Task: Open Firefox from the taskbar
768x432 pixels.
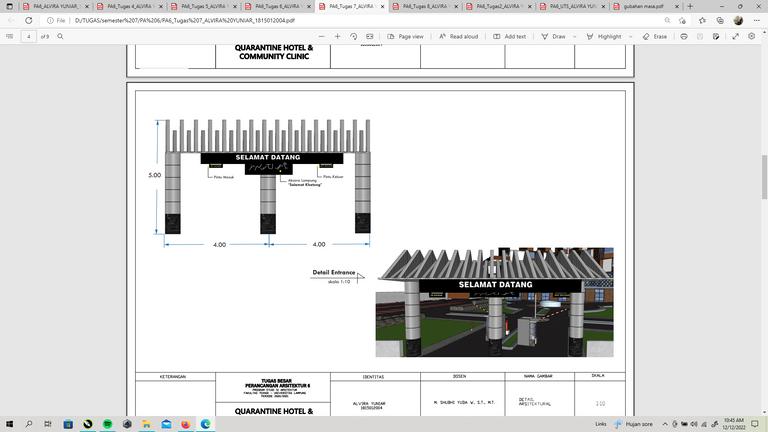Action: 186,424
